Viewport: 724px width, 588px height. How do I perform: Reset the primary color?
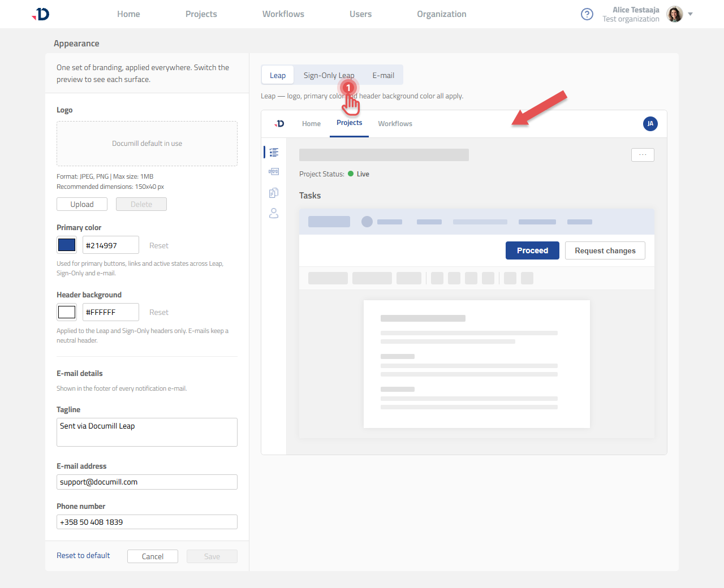pos(159,245)
